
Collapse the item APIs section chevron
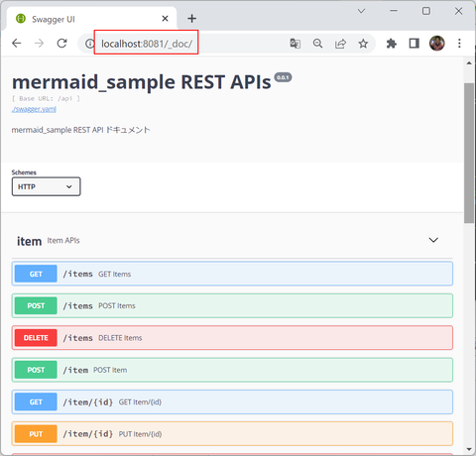click(x=433, y=240)
